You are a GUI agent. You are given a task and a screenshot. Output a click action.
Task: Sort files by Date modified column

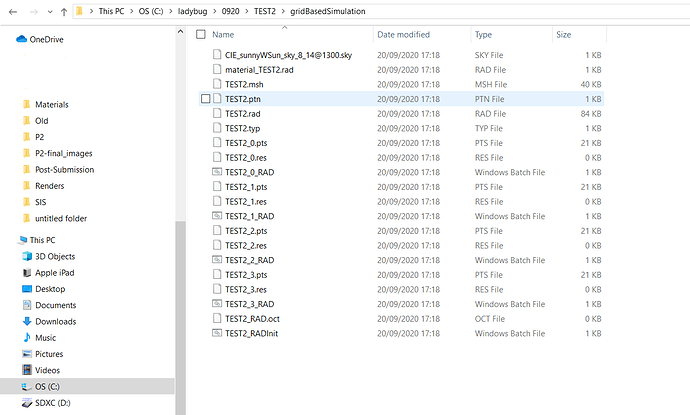pyautogui.click(x=404, y=35)
